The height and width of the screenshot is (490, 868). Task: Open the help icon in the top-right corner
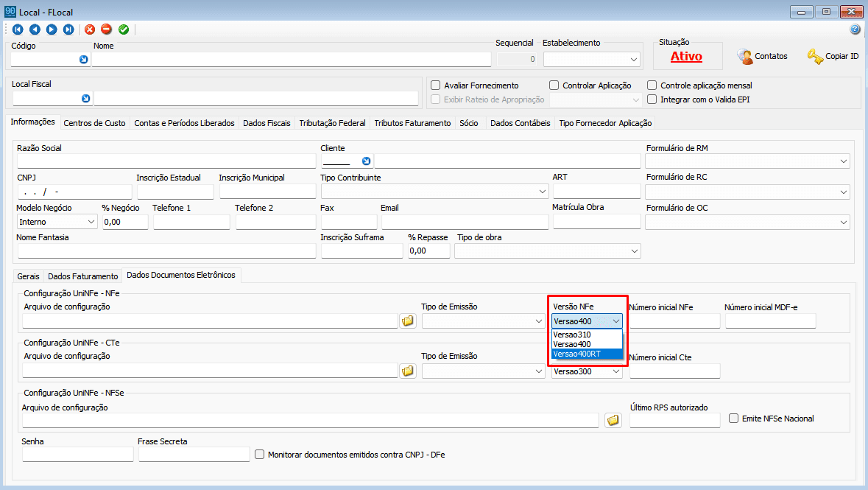(x=855, y=29)
